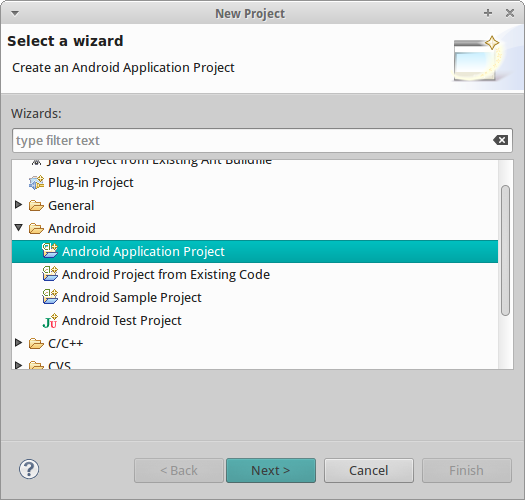Image resolution: width=525 pixels, height=500 pixels.
Task: Click the JUnit icon for Android Test Project
Action: 50,320
